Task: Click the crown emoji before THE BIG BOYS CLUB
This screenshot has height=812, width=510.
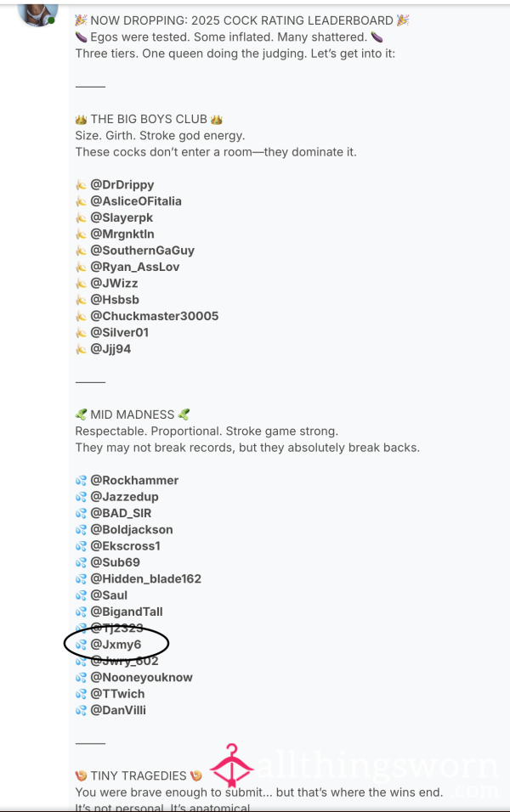Action: coord(81,120)
